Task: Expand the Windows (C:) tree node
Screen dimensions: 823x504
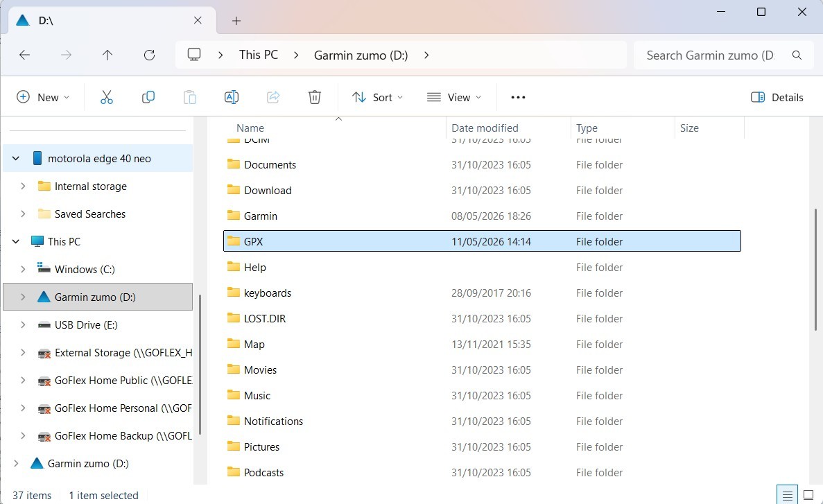Action: [23, 269]
